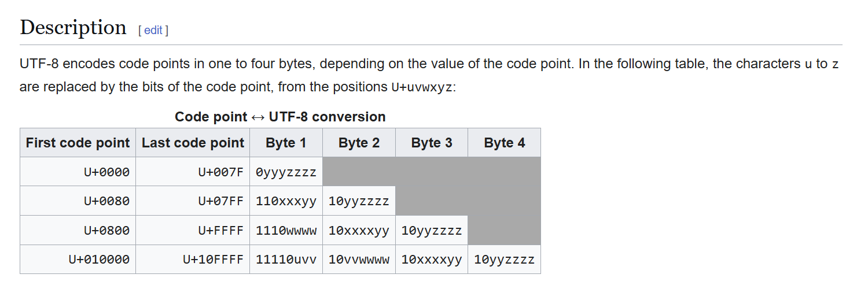Click the U+0080 cell

106,201
